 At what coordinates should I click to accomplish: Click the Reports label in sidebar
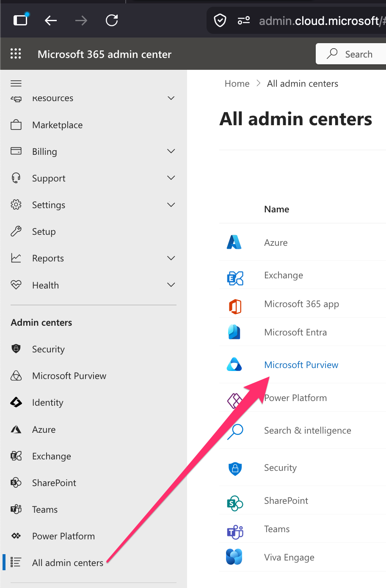(48, 258)
